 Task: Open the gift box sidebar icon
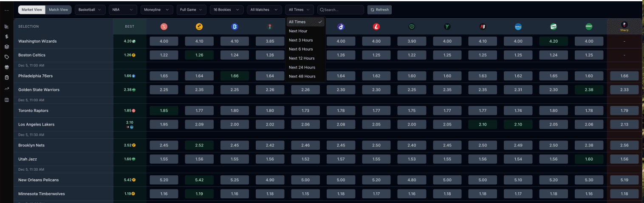tap(6, 67)
